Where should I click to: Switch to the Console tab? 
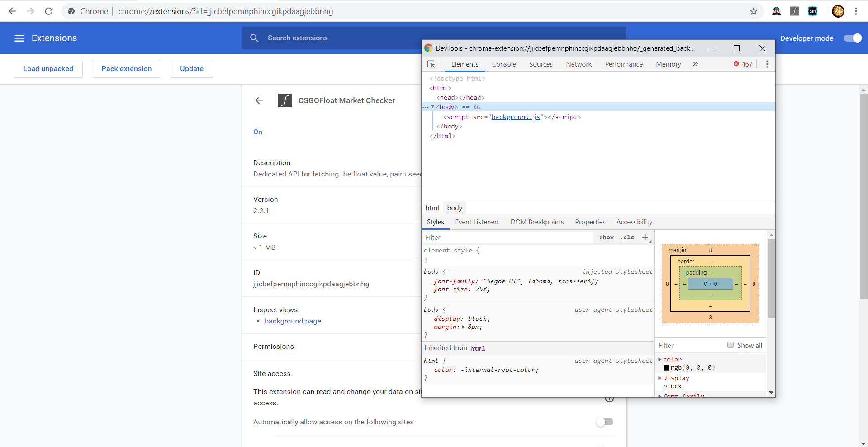click(x=503, y=64)
